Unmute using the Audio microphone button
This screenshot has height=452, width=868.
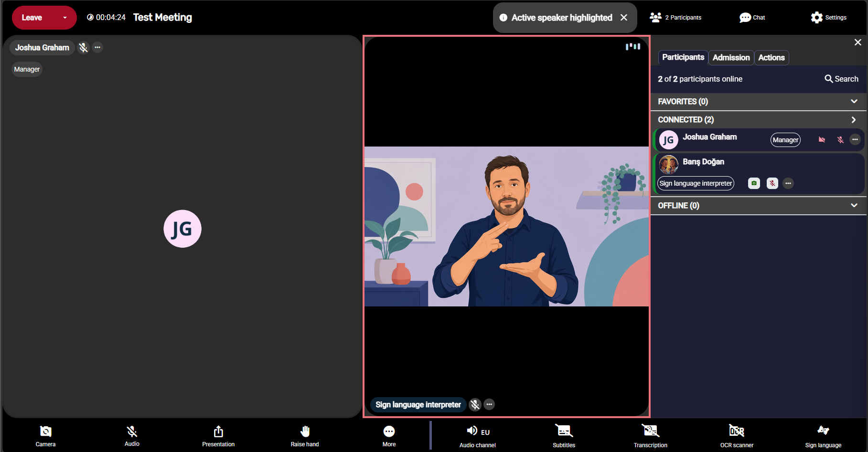pos(132,436)
